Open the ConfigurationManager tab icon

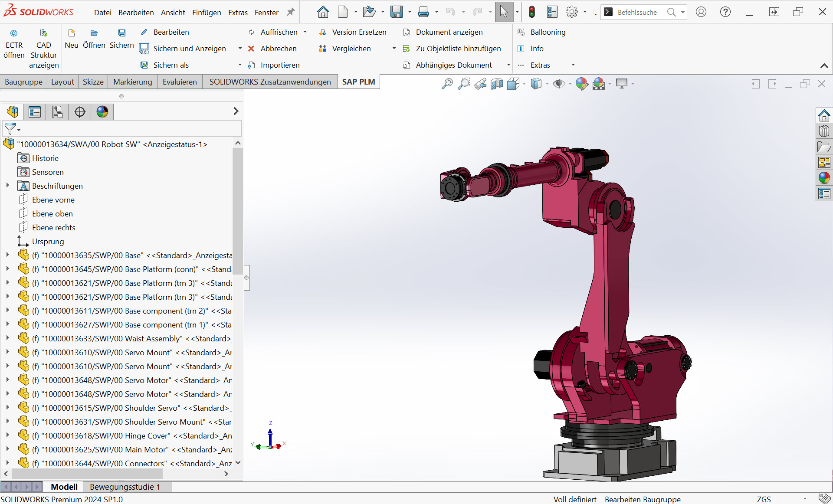point(57,112)
